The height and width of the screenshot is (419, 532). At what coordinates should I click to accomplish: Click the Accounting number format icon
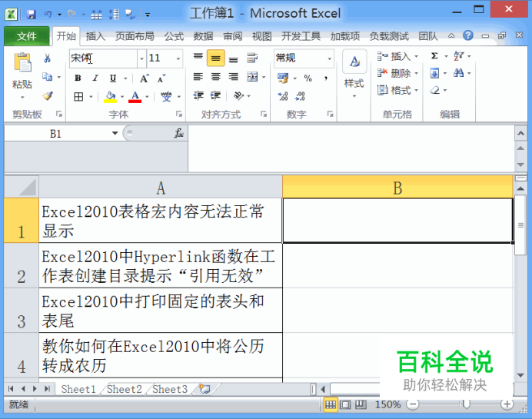(x=283, y=78)
